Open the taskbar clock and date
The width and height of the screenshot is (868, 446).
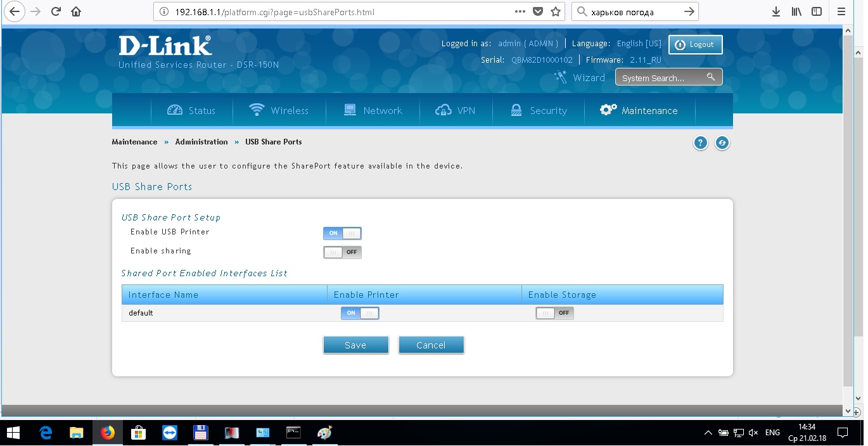tap(807, 433)
